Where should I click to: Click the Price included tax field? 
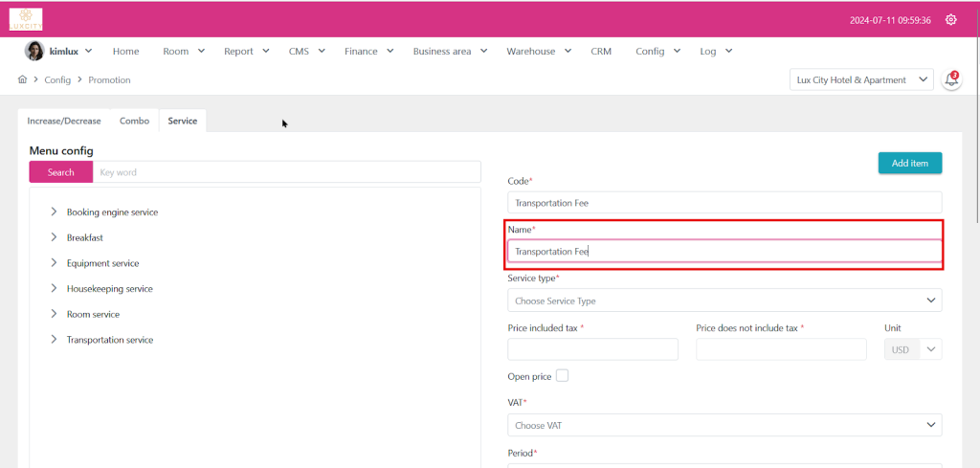(592, 349)
